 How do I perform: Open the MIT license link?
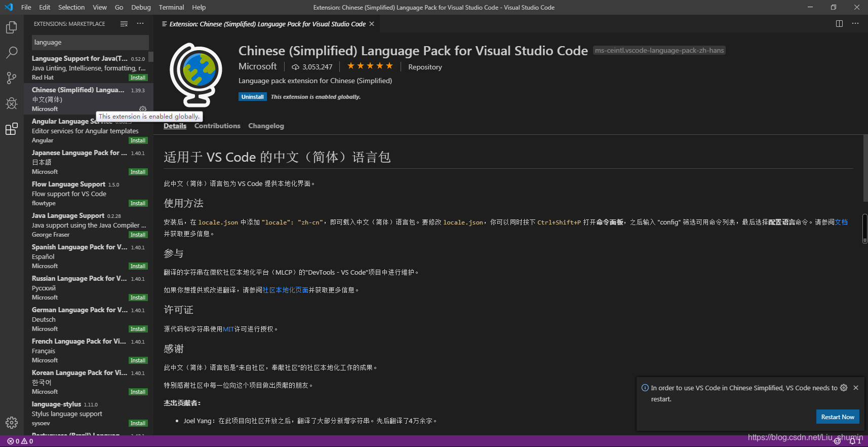[x=228, y=329]
